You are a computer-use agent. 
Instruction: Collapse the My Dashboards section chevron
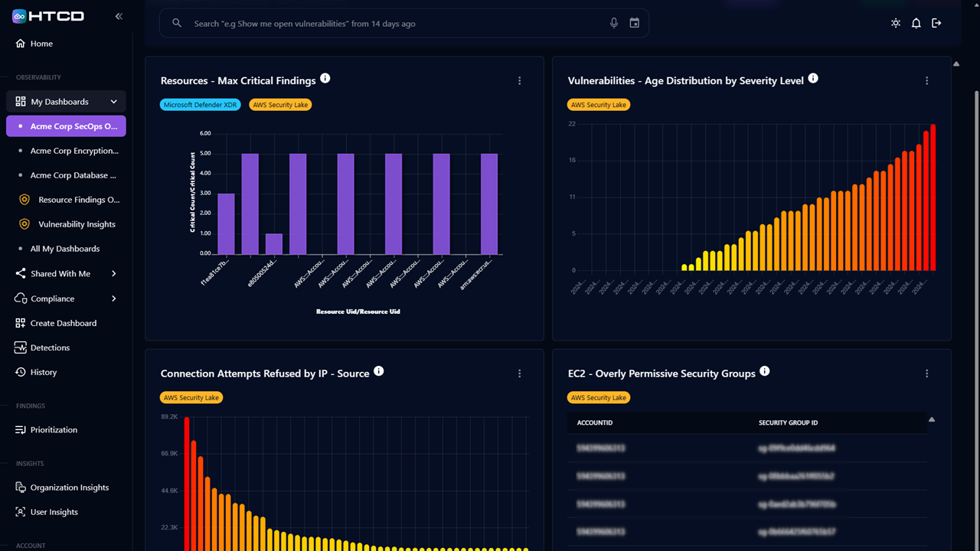114,102
